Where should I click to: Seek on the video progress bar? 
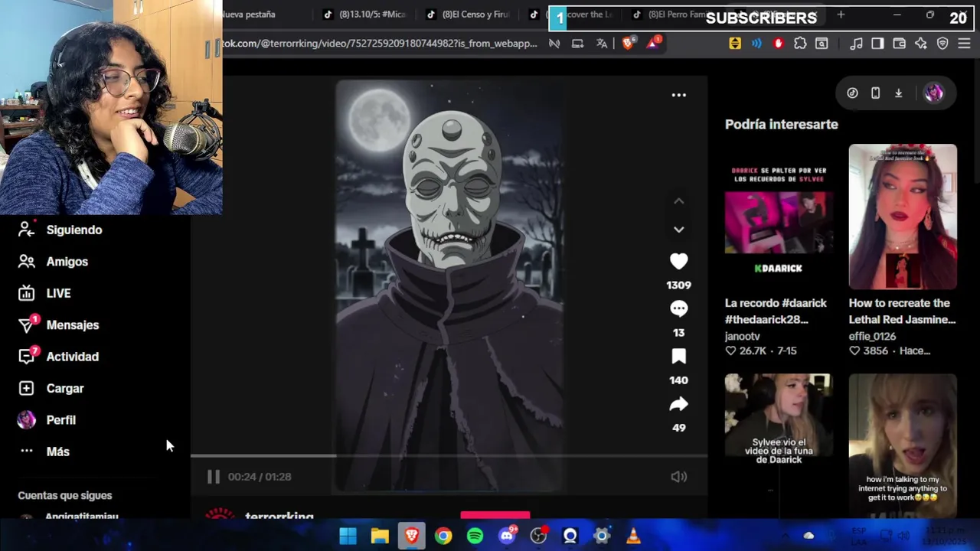pyautogui.click(x=449, y=456)
